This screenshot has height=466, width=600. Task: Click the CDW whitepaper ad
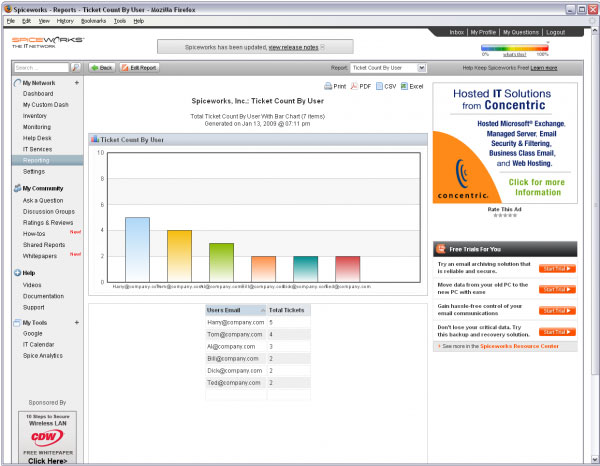coord(47,438)
